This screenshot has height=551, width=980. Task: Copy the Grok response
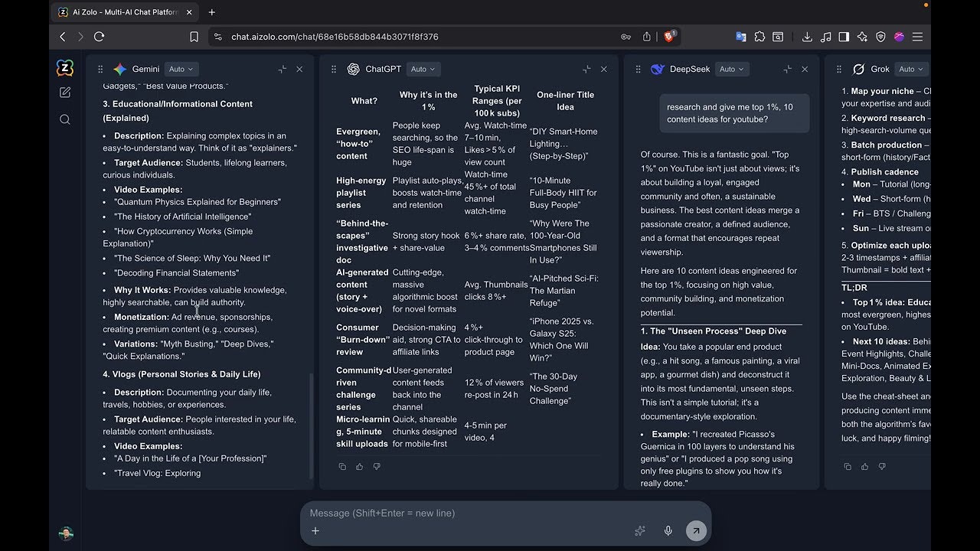pos(848,466)
